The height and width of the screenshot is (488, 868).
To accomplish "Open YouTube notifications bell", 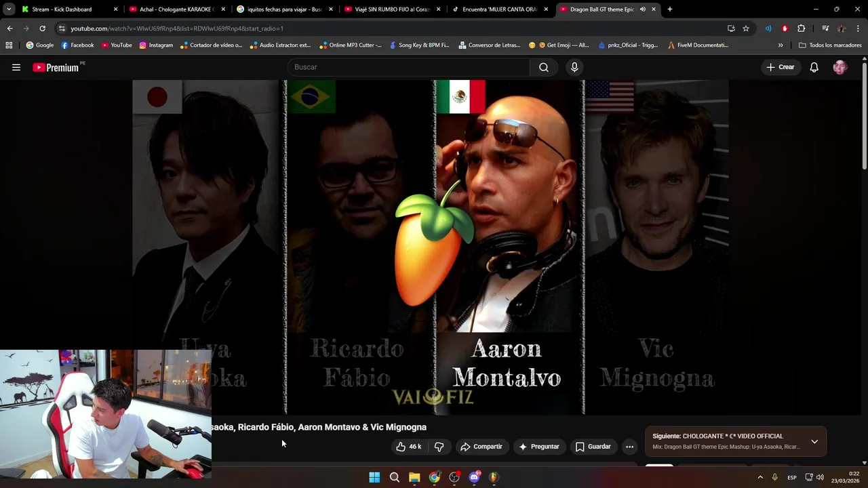I will 814,67.
